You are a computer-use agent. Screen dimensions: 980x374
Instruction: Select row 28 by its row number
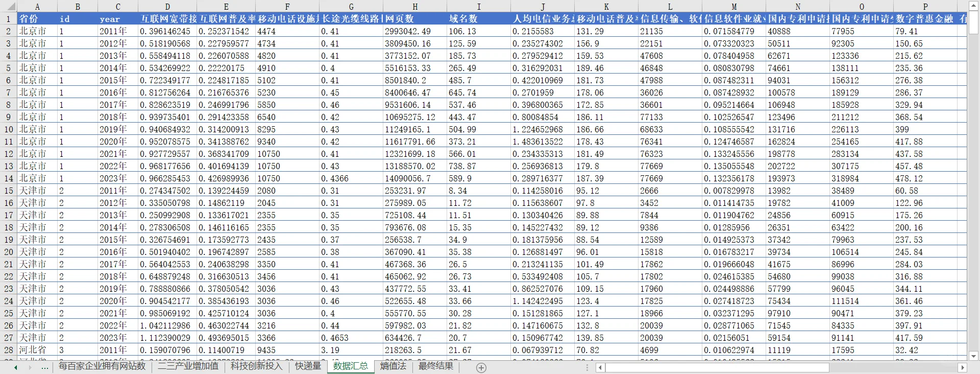(8, 350)
